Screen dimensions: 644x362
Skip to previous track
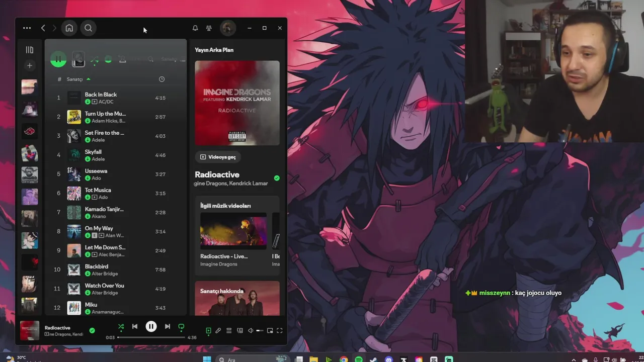click(x=135, y=326)
